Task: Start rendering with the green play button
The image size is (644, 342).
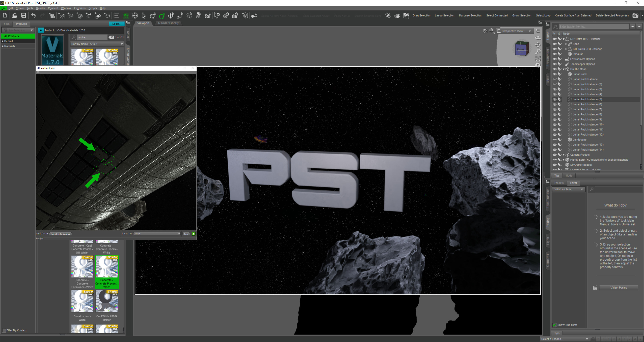Action: (194, 234)
